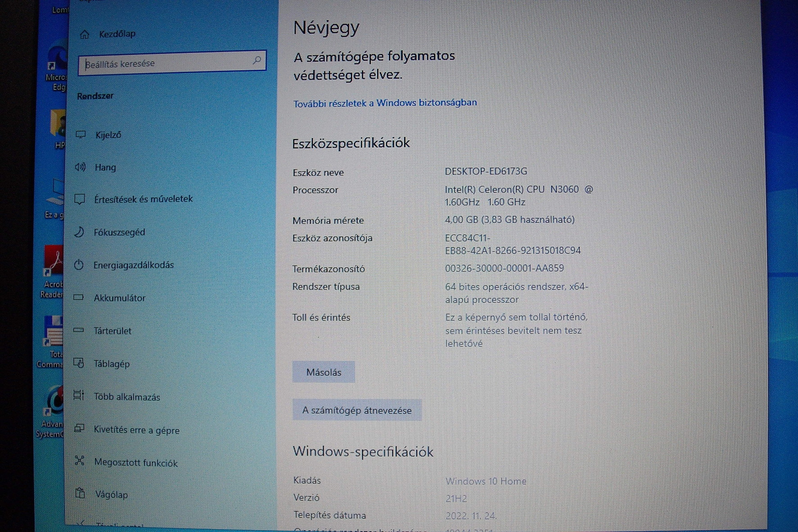798x532 pixels.
Task: Select the Vágólap clipboard icon
Action: 80,494
